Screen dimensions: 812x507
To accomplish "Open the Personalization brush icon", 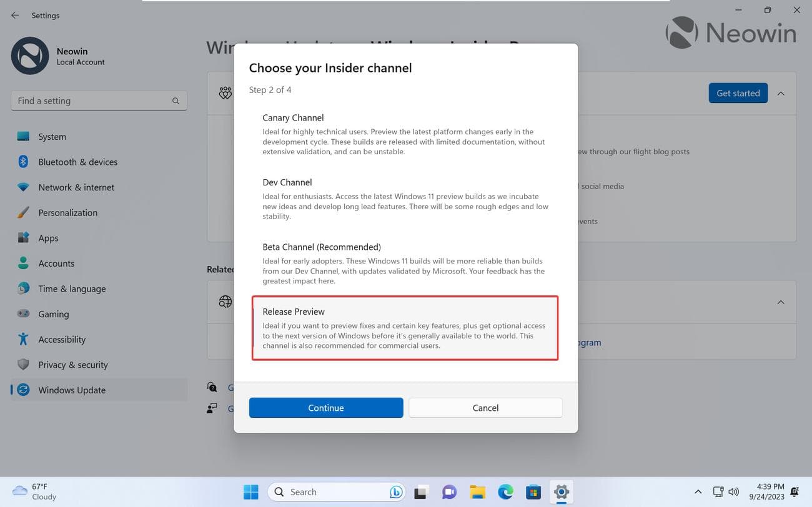I will coord(24,212).
